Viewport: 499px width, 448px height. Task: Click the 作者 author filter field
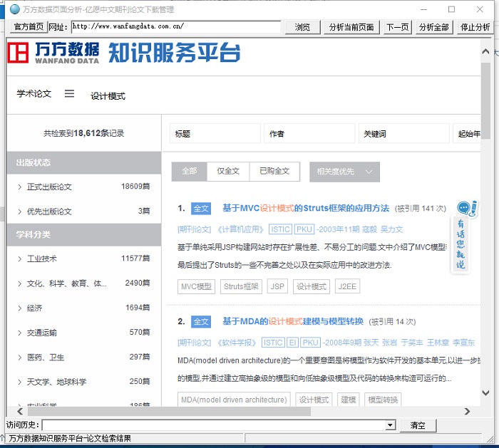pos(309,133)
